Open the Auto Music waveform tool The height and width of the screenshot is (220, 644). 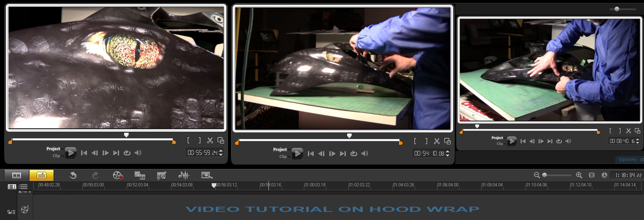pyautogui.click(x=184, y=175)
